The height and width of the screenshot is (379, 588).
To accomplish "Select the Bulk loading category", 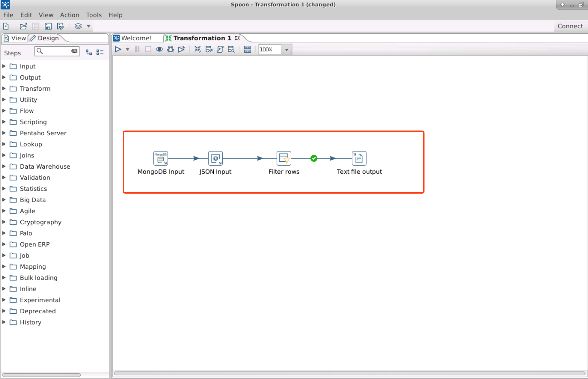I will tap(39, 278).
